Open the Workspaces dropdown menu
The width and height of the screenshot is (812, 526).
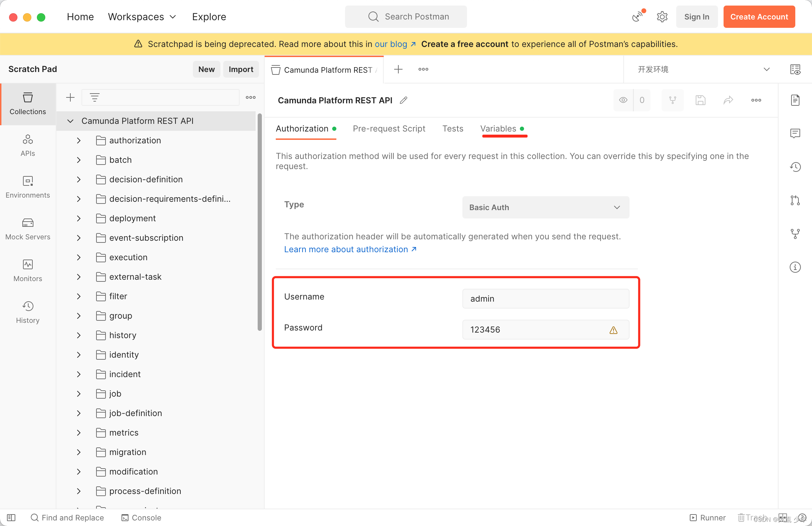(x=142, y=17)
